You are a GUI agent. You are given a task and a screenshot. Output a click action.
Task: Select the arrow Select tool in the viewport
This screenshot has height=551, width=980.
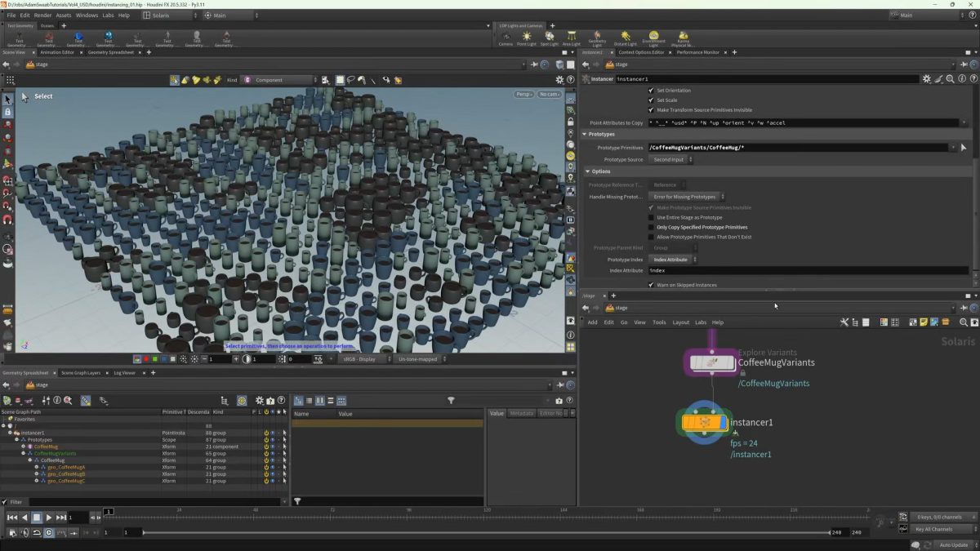[x=8, y=97]
